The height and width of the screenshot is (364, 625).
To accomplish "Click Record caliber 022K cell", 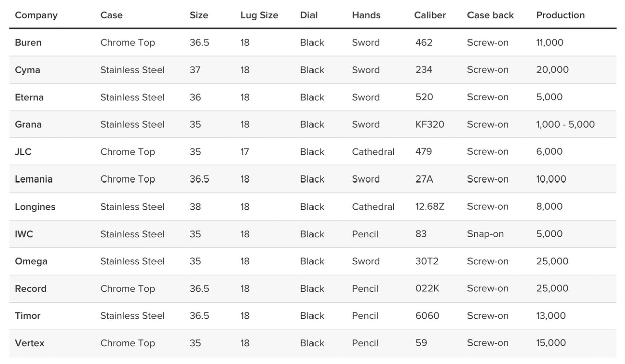I will [427, 289].
